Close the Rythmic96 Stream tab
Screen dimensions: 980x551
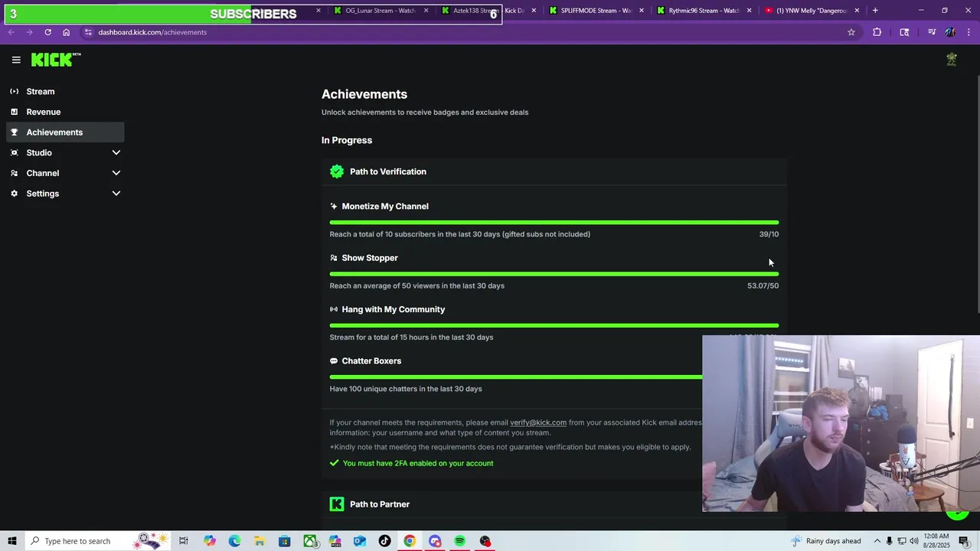tap(749, 11)
